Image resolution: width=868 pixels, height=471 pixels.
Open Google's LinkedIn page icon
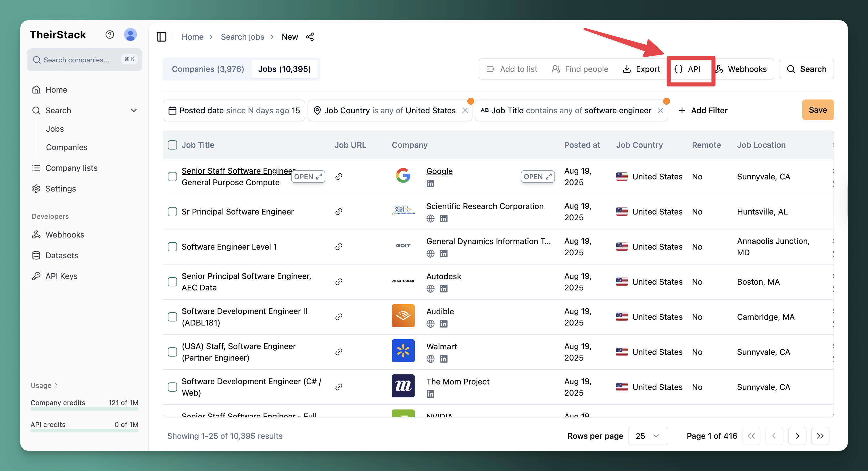click(430, 183)
